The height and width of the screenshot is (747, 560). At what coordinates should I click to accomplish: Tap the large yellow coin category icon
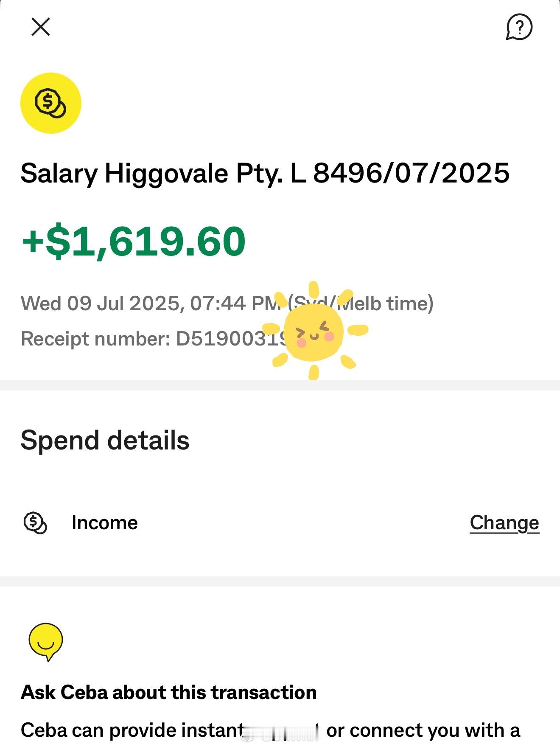click(x=51, y=103)
